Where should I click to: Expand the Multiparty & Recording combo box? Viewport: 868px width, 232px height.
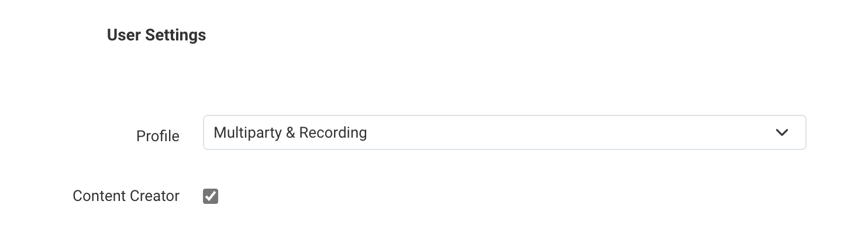coord(504,132)
